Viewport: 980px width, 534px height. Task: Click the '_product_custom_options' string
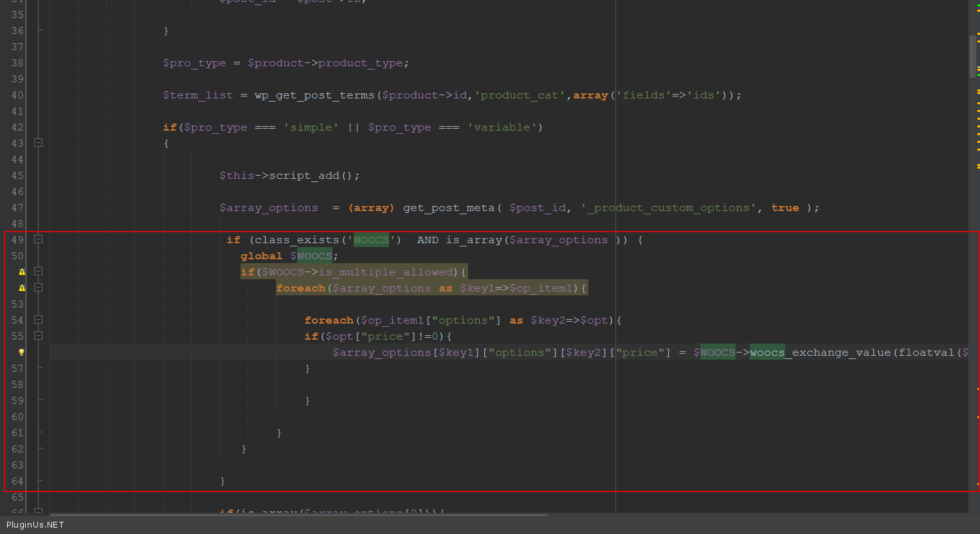[x=669, y=208]
